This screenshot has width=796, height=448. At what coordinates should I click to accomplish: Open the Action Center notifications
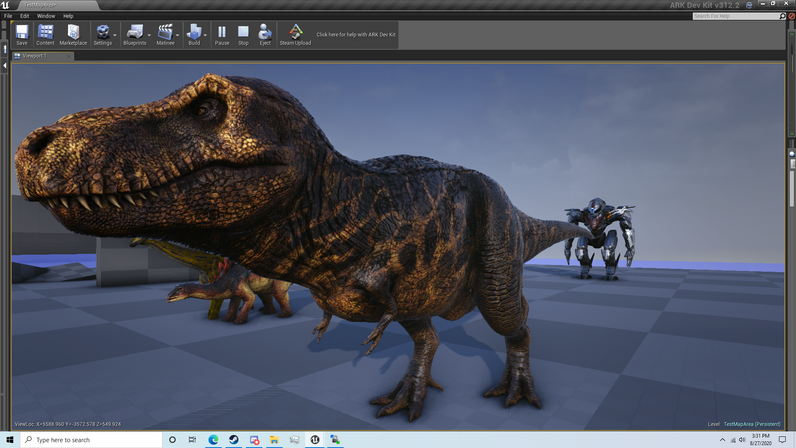(x=783, y=439)
